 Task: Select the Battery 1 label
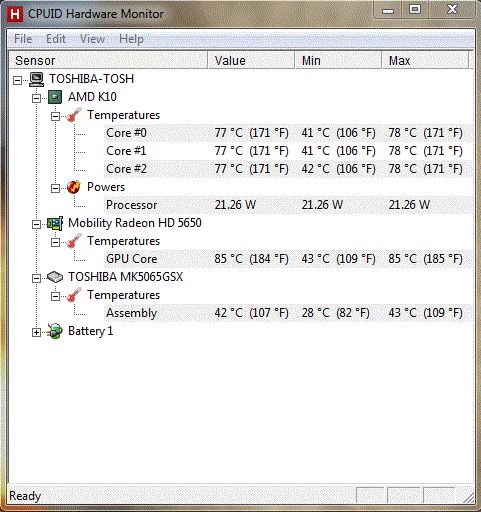tap(91, 331)
